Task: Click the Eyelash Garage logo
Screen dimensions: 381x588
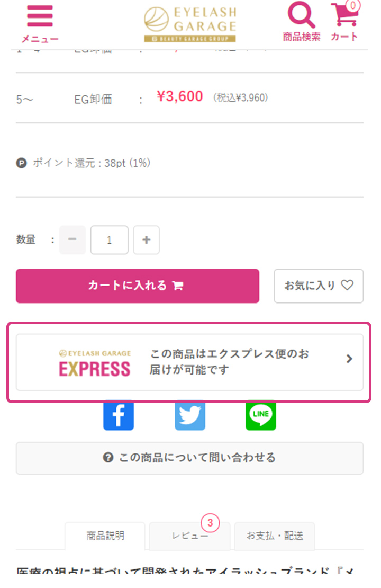Action: pyautogui.click(x=190, y=24)
